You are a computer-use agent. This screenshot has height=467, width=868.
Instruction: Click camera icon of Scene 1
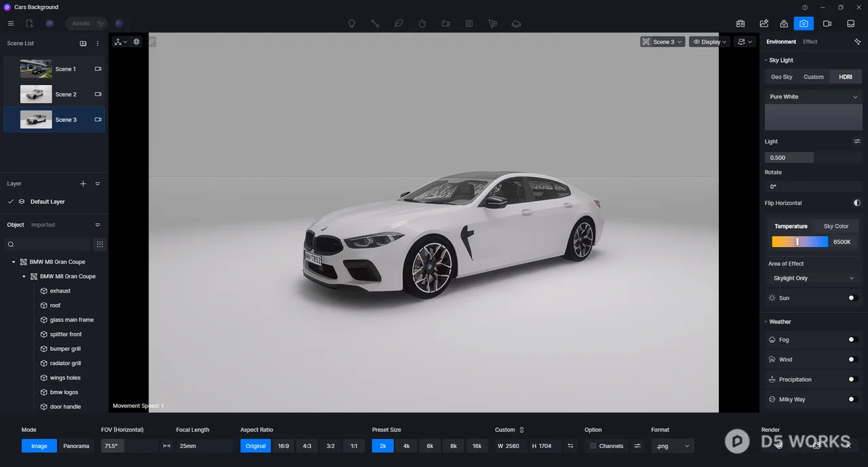[98, 69]
